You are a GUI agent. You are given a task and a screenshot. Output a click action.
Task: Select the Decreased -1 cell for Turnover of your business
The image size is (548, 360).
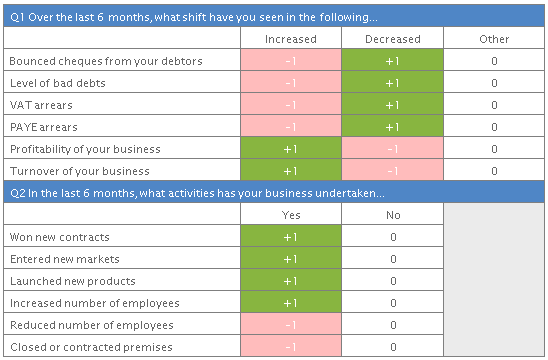click(392, 171)
